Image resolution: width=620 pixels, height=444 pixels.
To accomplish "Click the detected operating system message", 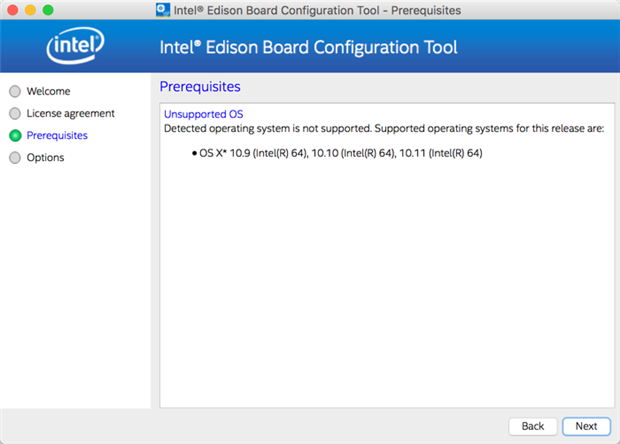I will point(383,128).
